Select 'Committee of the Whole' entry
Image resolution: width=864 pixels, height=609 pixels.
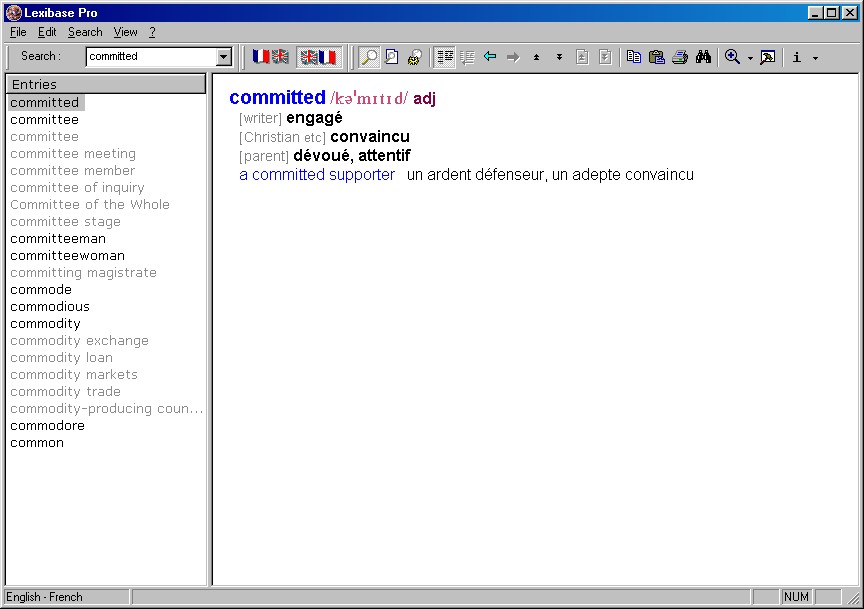click(x=90, y=204)
